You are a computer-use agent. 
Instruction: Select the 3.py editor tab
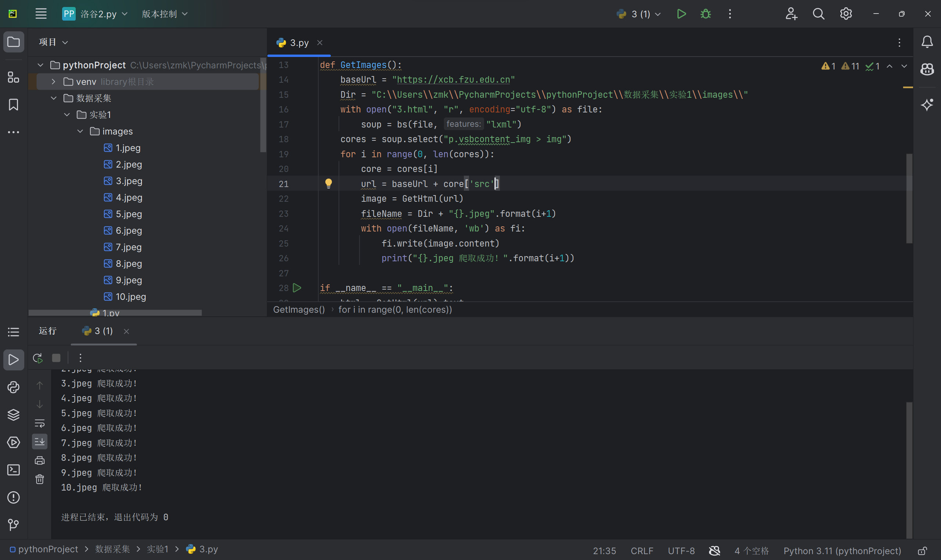coord(299,43)
